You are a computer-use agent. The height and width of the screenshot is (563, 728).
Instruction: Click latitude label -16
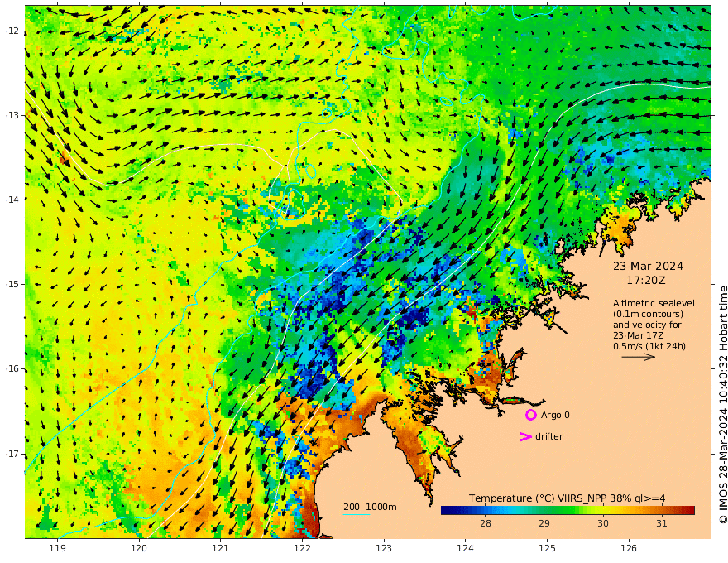click(12, 368)
